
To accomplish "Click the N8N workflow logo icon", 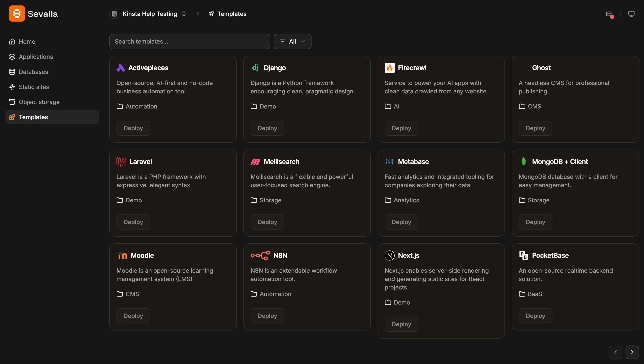I will click(x=260, y=255).
